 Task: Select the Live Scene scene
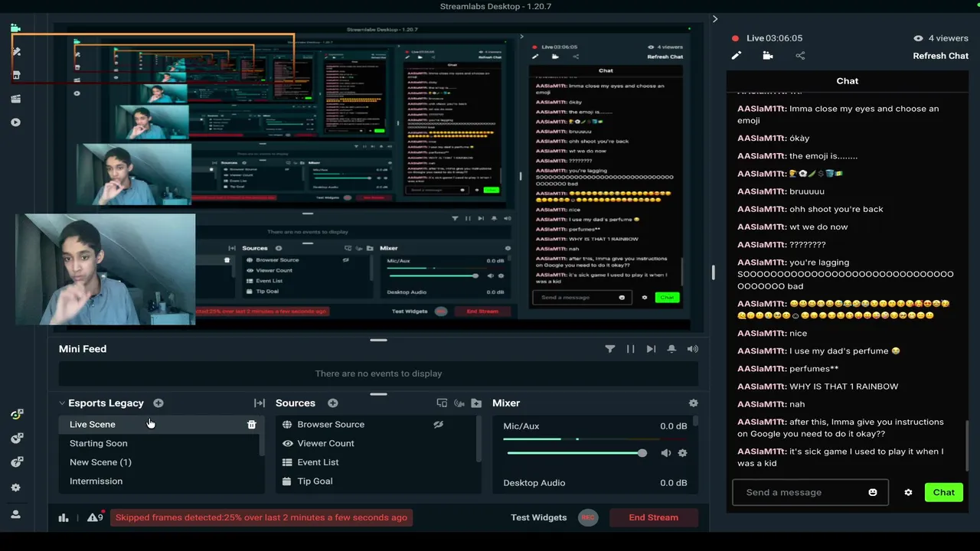tap(160, 425)
